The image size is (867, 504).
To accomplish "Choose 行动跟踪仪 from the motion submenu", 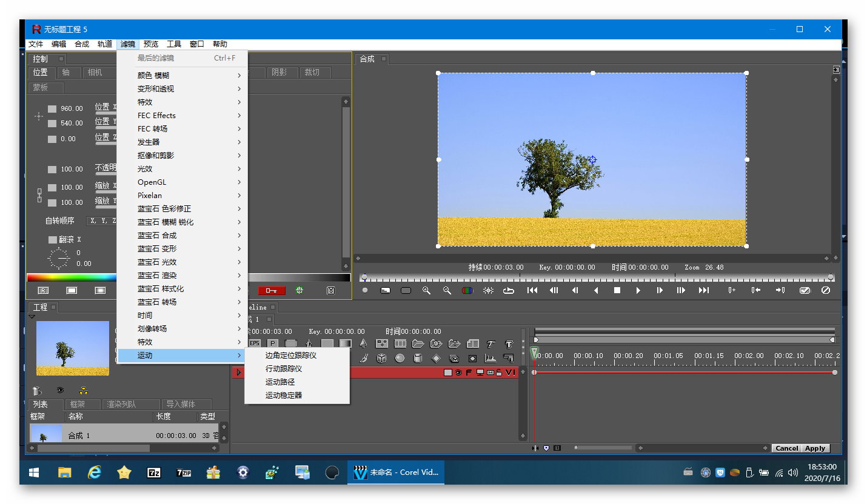I will pos(297,369).
